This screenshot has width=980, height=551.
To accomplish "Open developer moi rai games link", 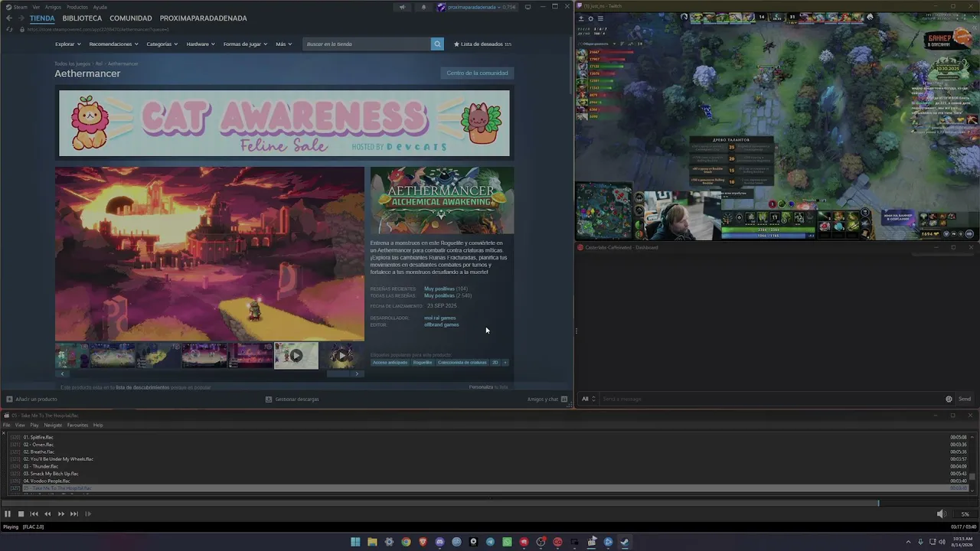I will (440, 318).
